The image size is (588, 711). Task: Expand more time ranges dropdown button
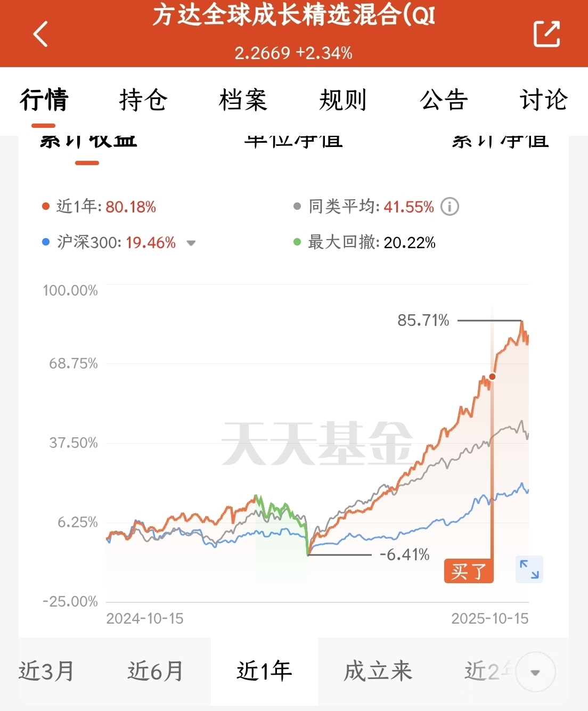[535, 672]
